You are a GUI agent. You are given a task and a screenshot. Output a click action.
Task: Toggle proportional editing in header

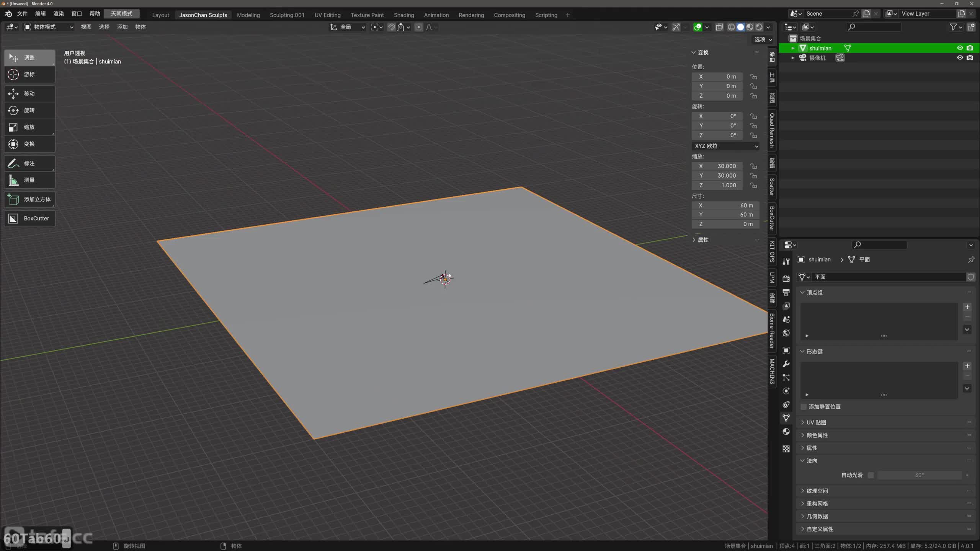(x=418, y=27)
